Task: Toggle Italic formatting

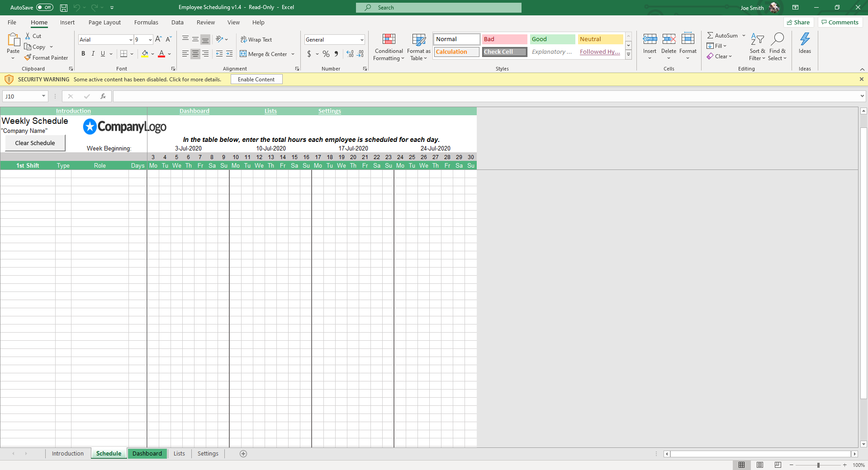Action: point(93,54)
